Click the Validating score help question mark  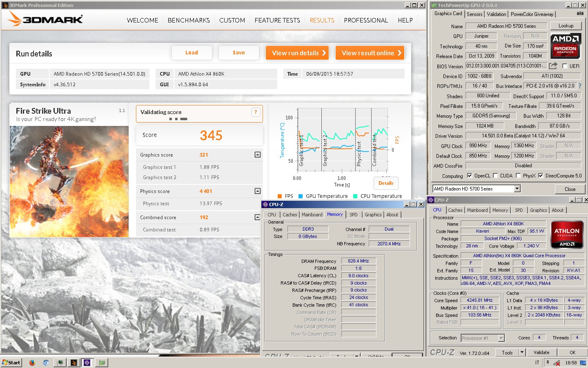click(256, 112)
